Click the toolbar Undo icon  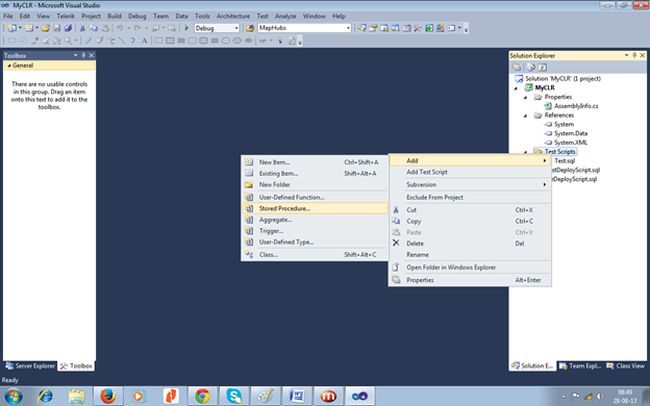point(119,28)
